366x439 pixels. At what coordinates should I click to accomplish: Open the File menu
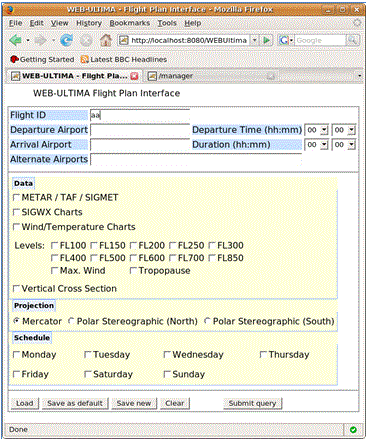pyautogui.click(x=16, y=23)
